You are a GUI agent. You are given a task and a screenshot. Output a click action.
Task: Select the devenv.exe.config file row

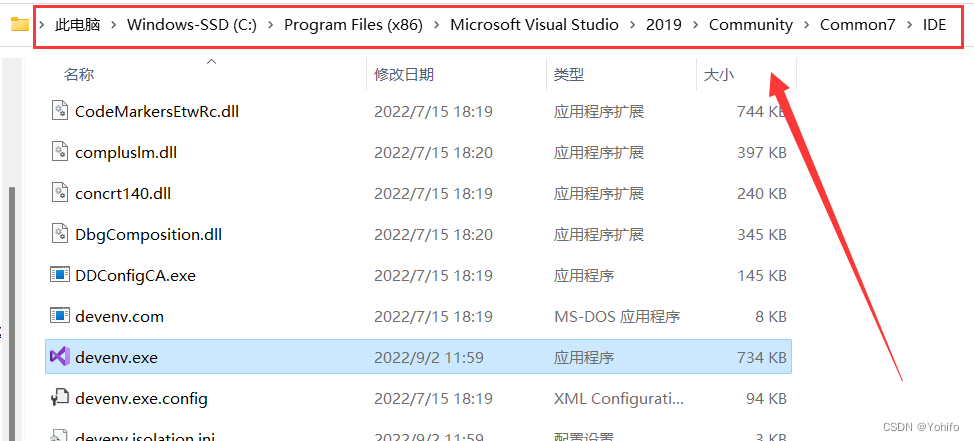400,398
